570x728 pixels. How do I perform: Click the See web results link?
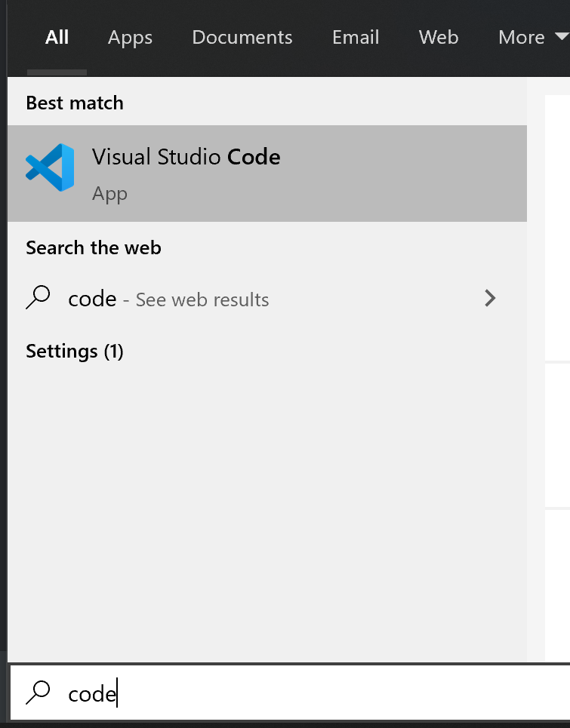(x=202, y=299)
